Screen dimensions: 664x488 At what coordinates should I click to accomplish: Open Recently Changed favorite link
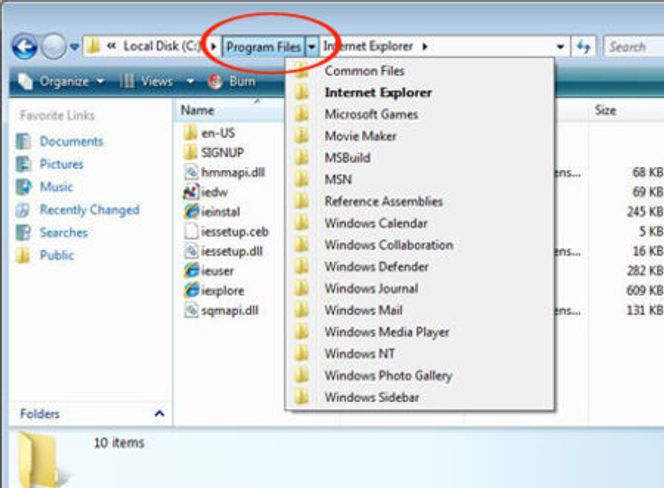pos(89,210)
